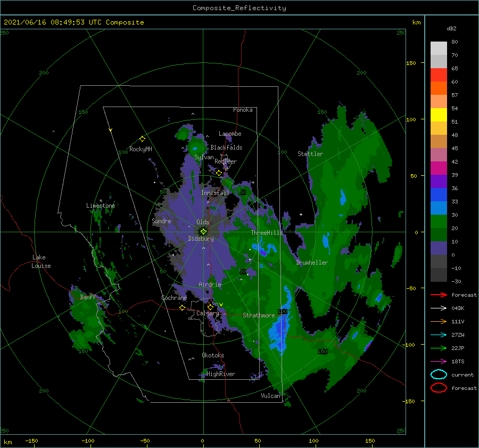This screenshot has height=448, width=479.
Task: Click the red forecast arrow icon in legend
Action: click(439, 295)
